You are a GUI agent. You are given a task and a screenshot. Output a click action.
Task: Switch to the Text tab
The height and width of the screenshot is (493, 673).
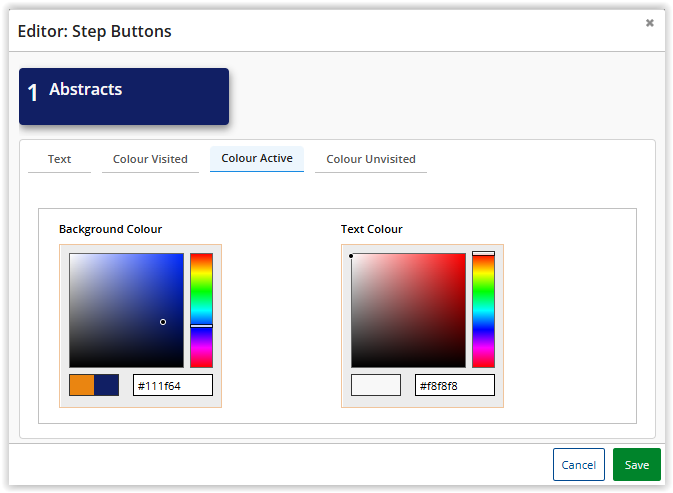coord(59,159)
